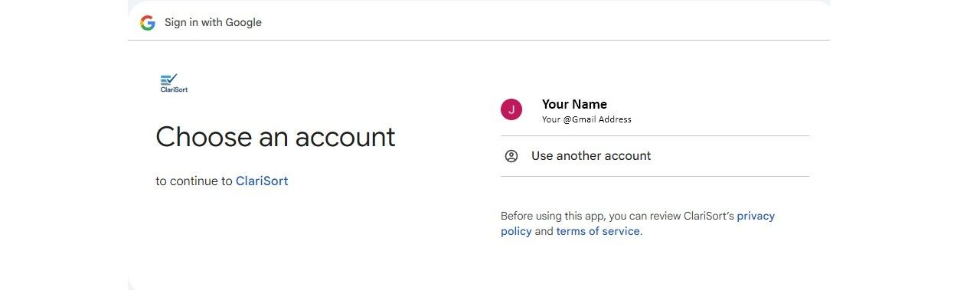This screenshot has width=980, height=290.
Task: Click the word 'policy' on the second line
Action: click(x=516, y=231)
